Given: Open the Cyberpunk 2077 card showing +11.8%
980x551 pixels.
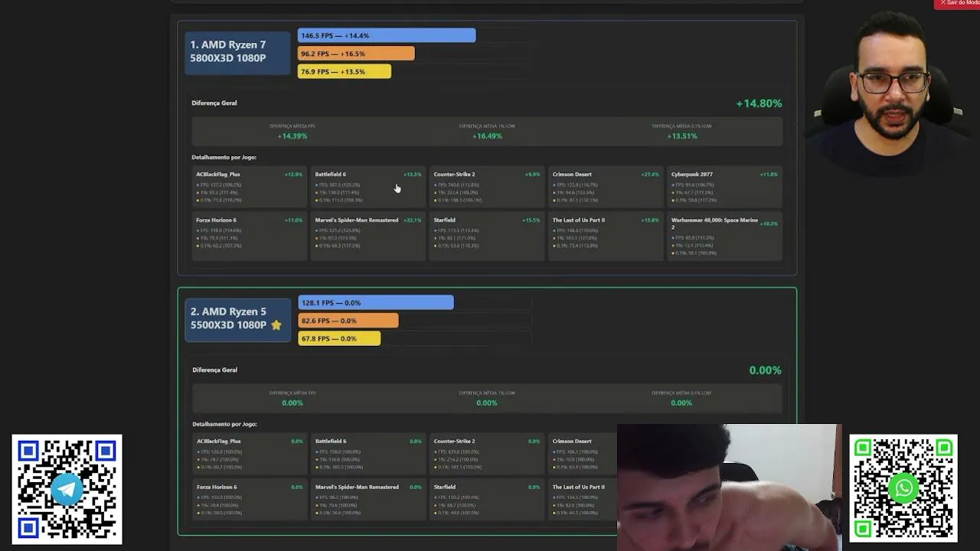Looking at the screenshot, I should (724, 187).
